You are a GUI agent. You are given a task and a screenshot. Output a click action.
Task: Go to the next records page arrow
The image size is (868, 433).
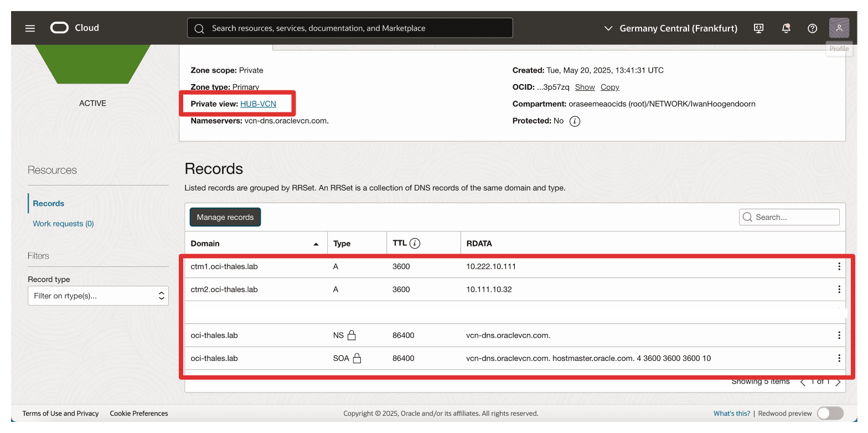[838, 382]
